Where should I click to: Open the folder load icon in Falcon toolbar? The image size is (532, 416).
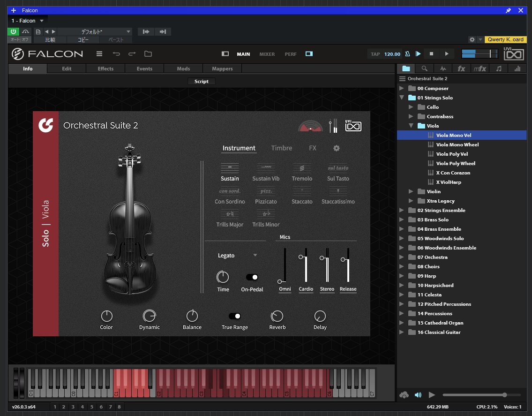click(x=148, y=53)
